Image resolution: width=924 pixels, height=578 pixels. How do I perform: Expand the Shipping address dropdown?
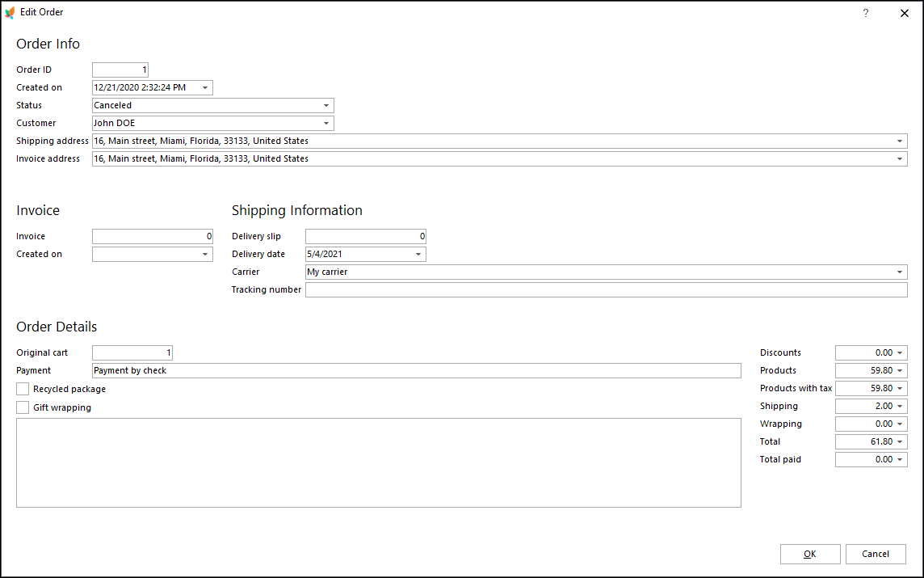pos(899,141)
